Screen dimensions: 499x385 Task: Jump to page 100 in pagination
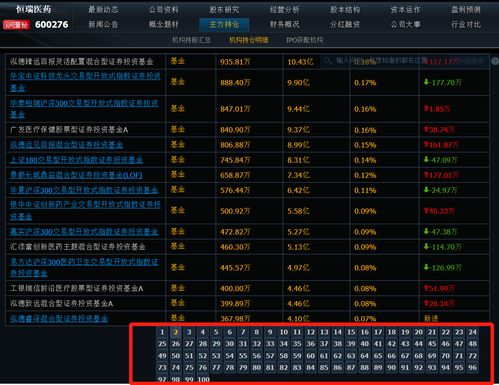coord(203,379)
